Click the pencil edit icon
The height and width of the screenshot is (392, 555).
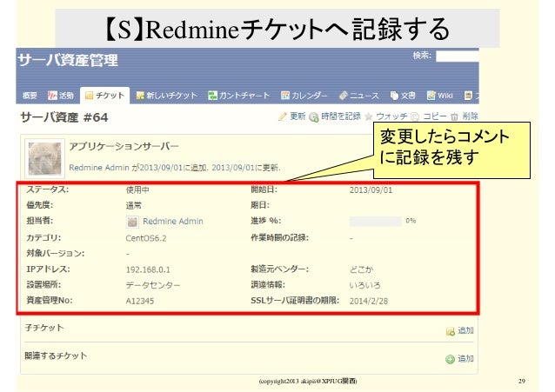click(x=282, y=116)
